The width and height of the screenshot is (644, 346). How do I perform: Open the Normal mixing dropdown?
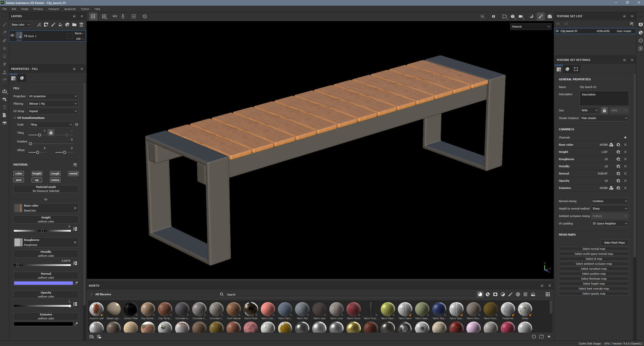point(609,201)
